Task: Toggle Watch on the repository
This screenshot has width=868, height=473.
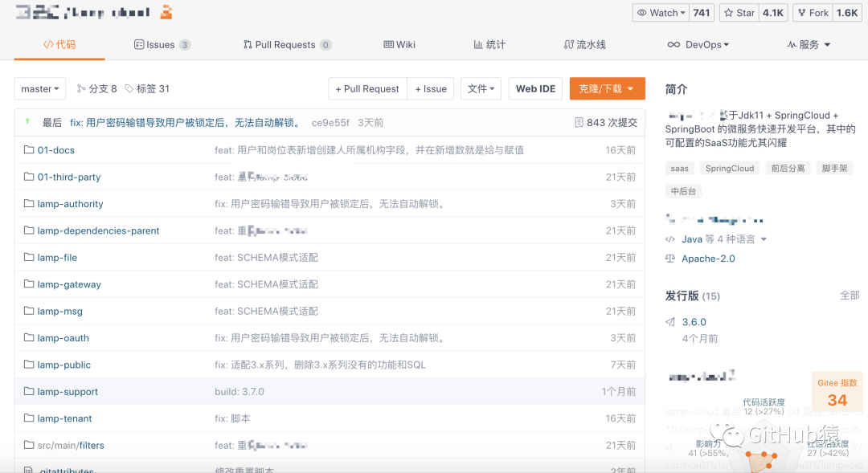Action: pos(660,12)
